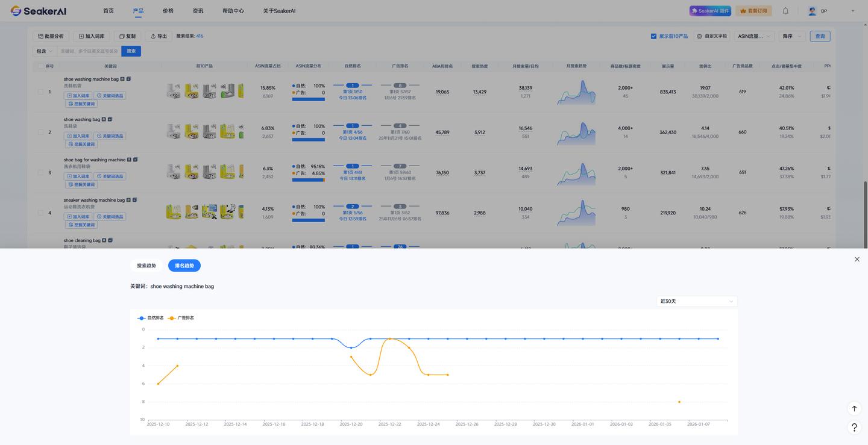Open the help question mark button
The height and width of the screenshot is (445, 868).
pyautogui.click(x=854, y=427)
